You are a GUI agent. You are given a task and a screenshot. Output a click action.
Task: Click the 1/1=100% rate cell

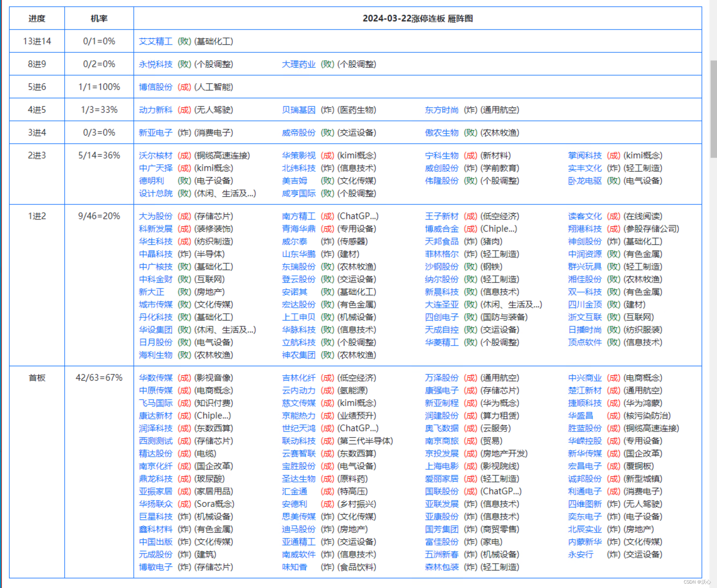pyautogui.click(x=99, y=87)
